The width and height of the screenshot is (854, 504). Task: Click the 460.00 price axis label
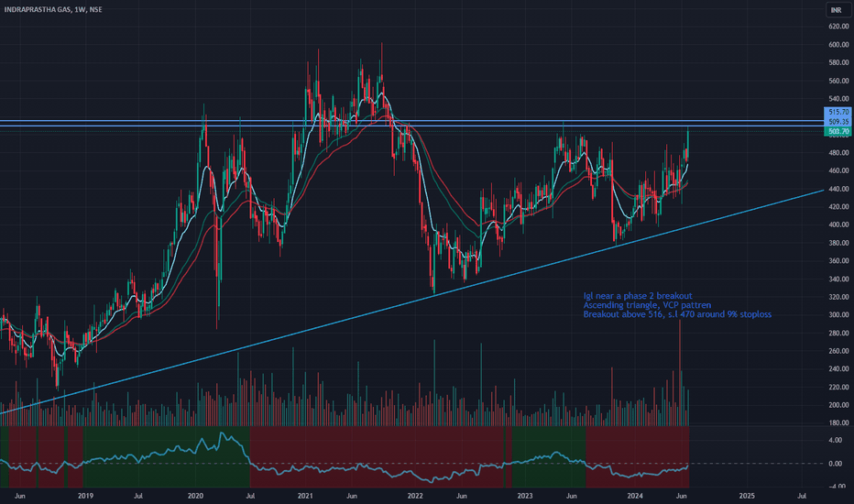(838, 170)
